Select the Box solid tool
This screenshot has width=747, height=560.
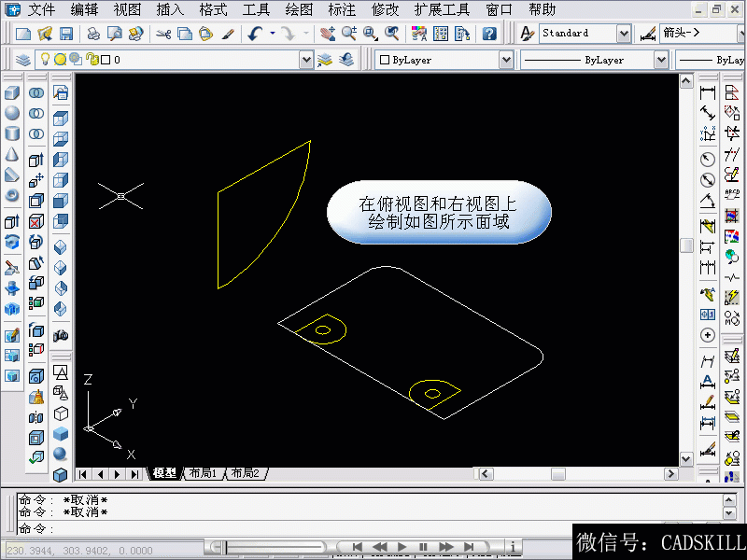coord(12,93)
